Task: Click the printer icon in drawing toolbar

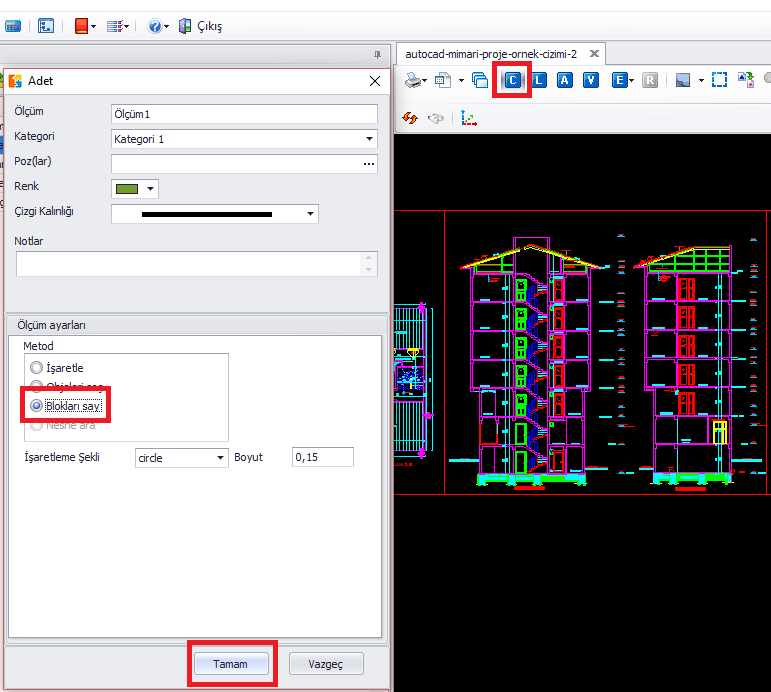Action: coord(411,80)
